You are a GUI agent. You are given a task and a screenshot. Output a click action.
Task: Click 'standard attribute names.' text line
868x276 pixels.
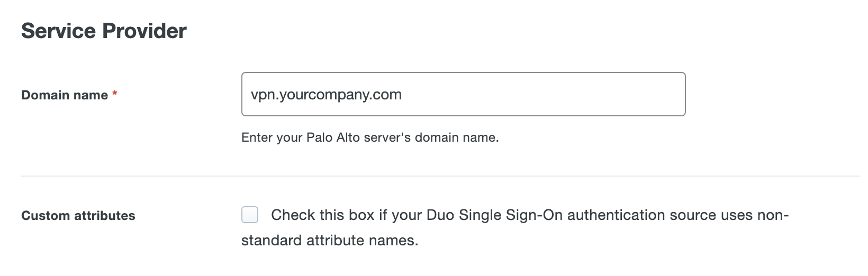(x=330, y=241)
